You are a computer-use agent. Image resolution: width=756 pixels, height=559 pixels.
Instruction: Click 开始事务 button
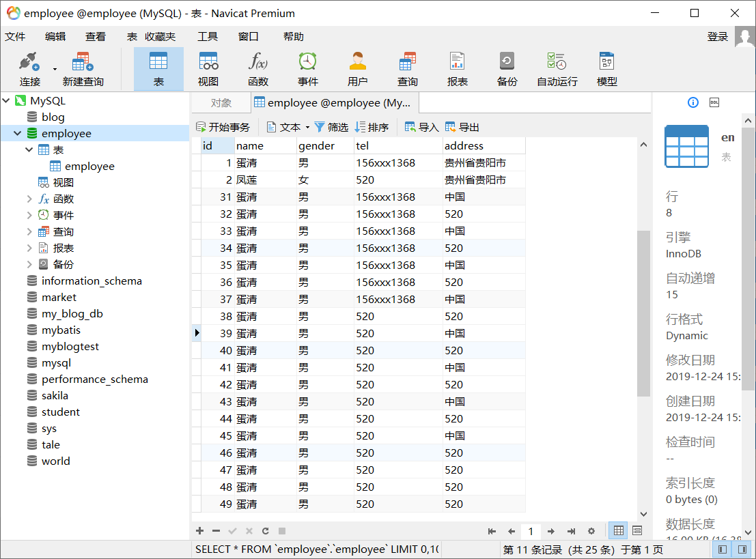[x=223, y=127]
